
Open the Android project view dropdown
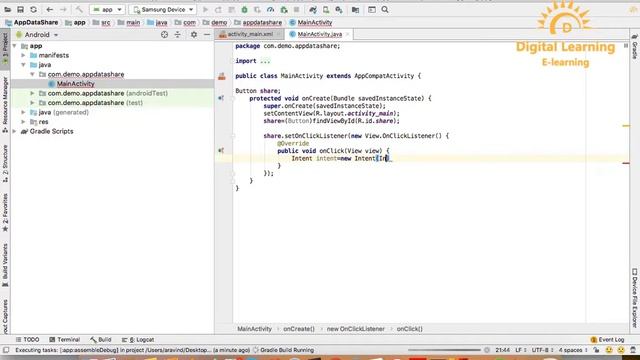click(37, 35)
